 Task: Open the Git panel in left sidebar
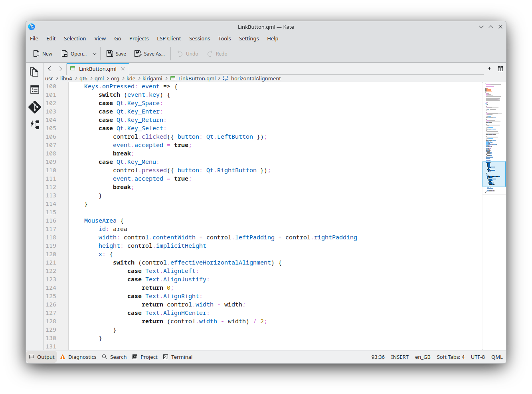coord(34,107)
